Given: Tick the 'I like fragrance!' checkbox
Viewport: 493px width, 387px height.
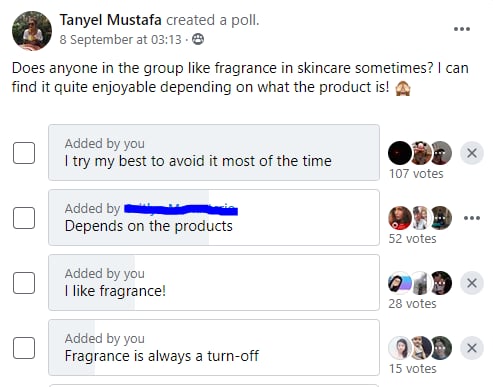Looking at the screenshot, I should coord(24,283).
